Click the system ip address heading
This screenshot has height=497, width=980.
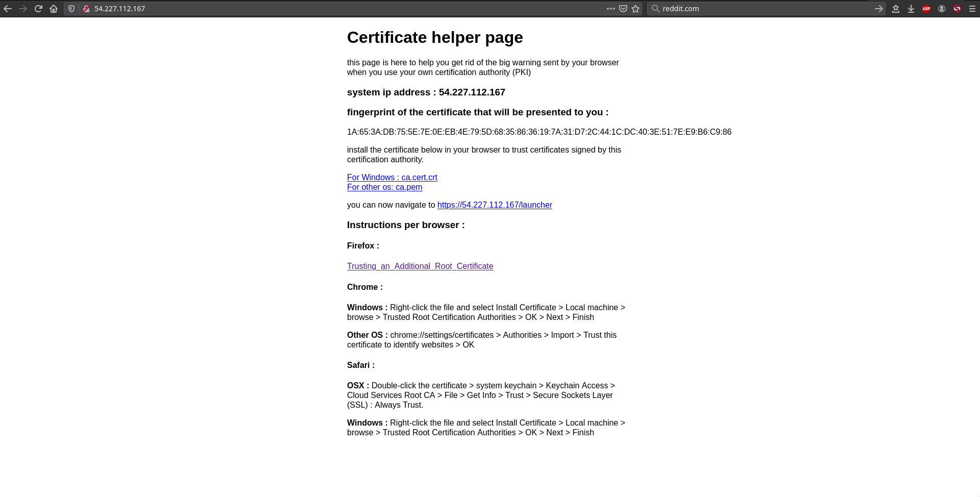426,92
